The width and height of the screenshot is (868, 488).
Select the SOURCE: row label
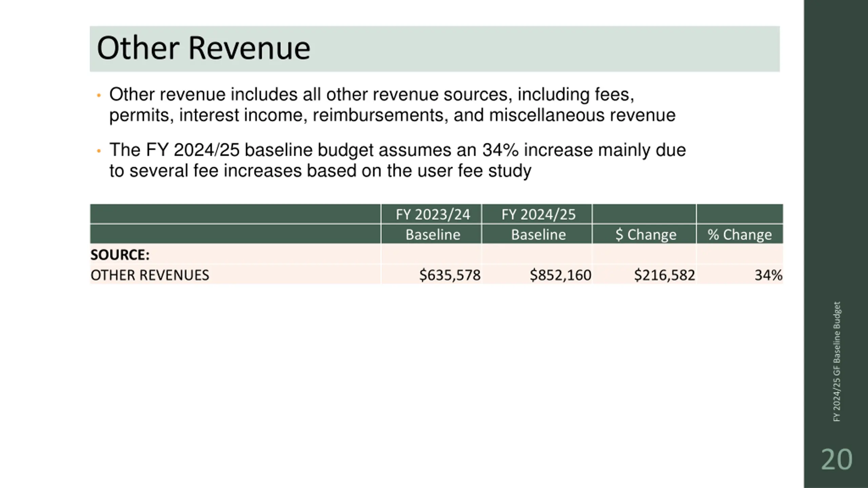click(120, 255)
